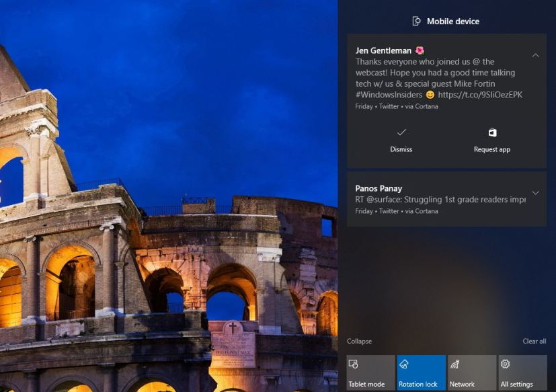Screen dimensions: 556x392
Task: Click the Mobile device header icon
Action: pos(417,22)
